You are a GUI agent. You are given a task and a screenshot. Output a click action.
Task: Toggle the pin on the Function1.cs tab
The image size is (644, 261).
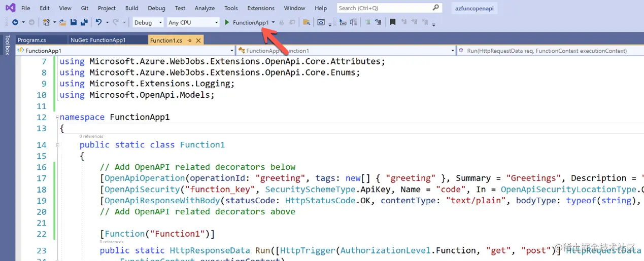coord(189,41)
